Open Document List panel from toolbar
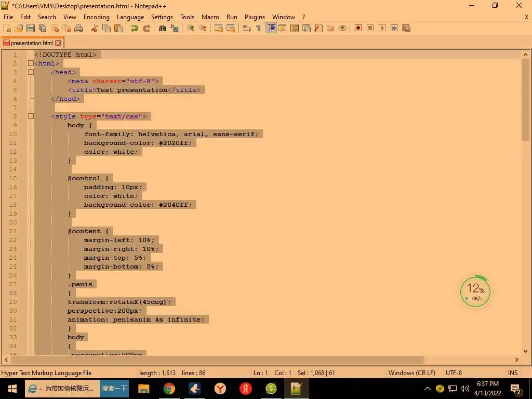Image resolution: width=532 pixels, height=399 pixels. tap(307, 28)
